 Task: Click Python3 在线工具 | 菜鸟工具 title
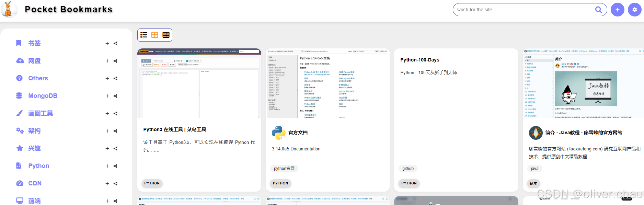[175, 129]
